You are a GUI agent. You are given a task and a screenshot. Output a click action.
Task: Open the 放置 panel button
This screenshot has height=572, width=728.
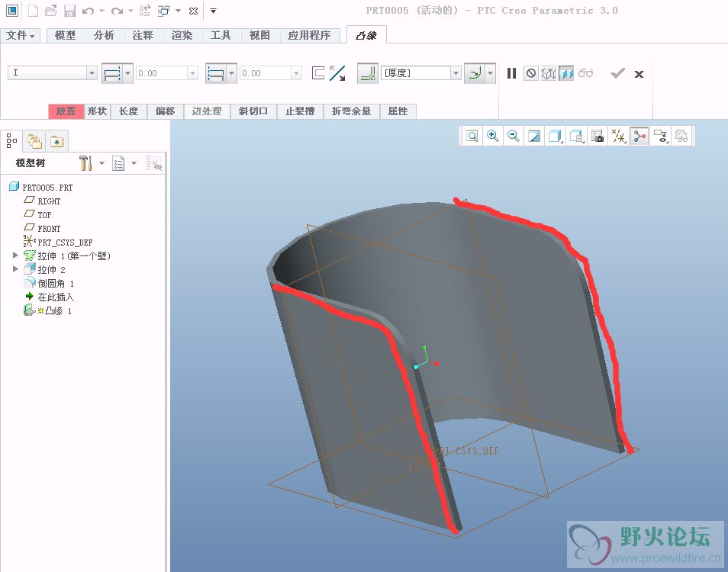[66, 111]
